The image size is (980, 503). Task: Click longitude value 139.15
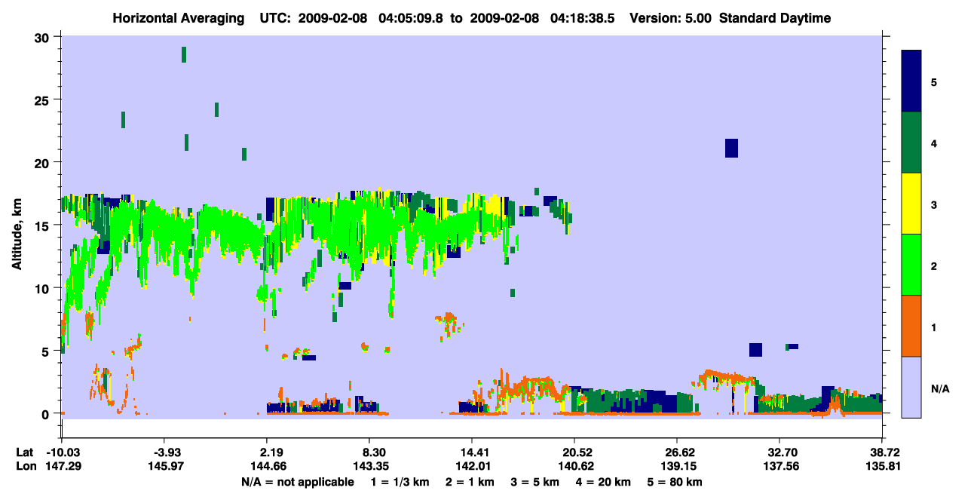coord(677,466)
